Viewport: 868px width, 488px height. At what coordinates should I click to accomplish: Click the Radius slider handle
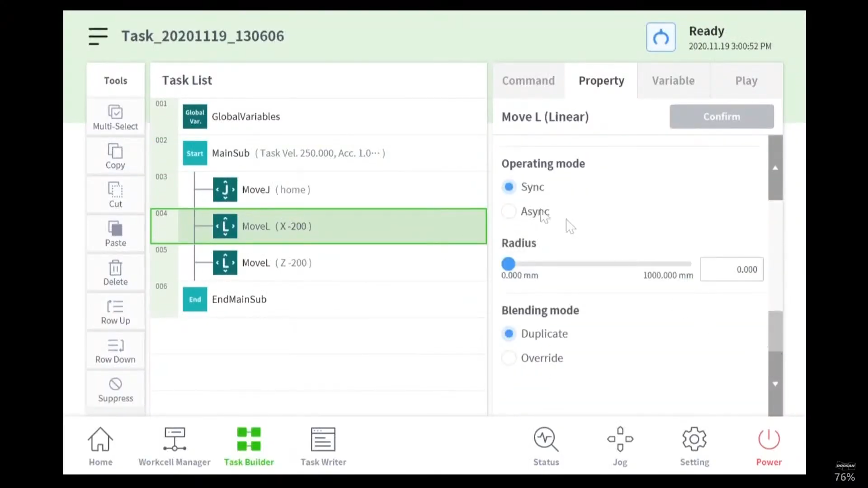(509, 263)
